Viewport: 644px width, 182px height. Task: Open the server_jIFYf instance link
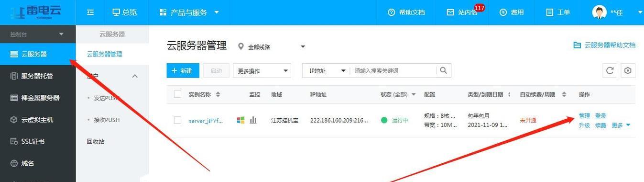click(x=206, y=120)
